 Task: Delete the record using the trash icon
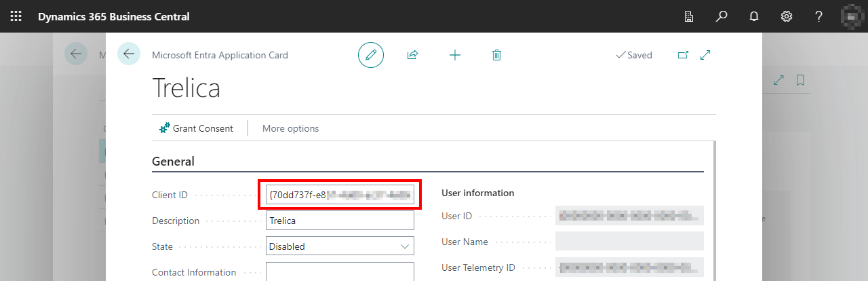(496, 55)
